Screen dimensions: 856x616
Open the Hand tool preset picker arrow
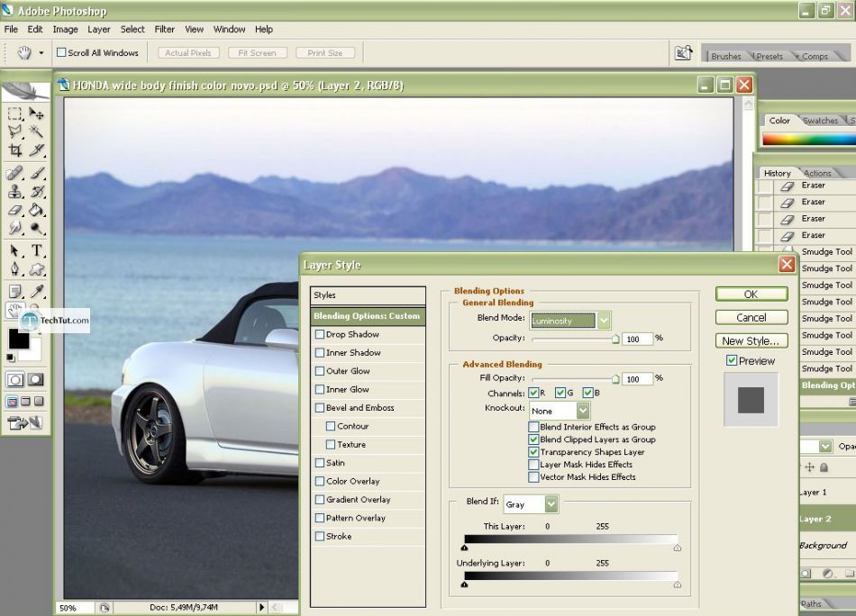point(41,53)
